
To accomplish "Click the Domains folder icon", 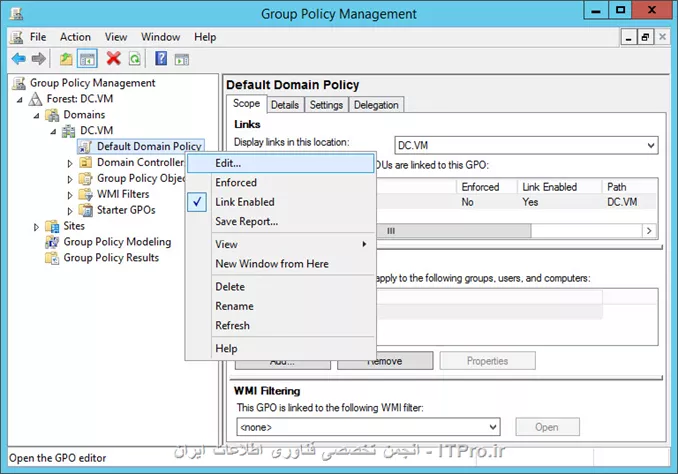I will (x=52, y=115).
